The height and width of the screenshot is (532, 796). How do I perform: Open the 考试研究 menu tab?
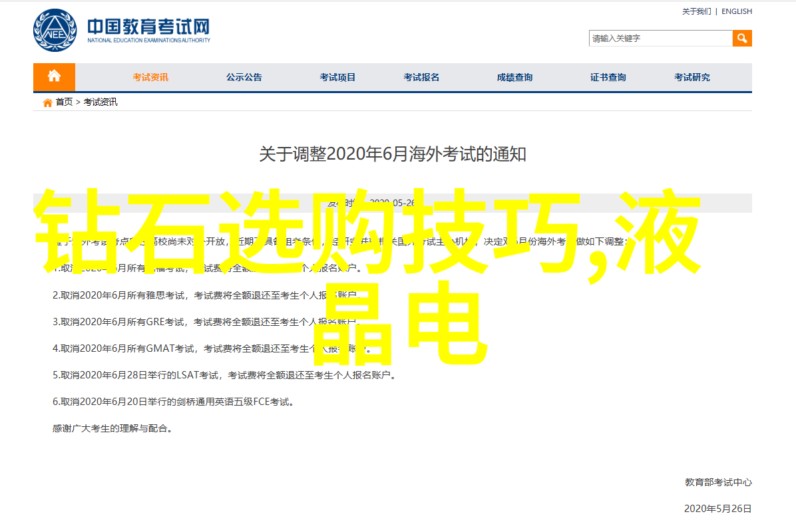[x=692, y=77]
